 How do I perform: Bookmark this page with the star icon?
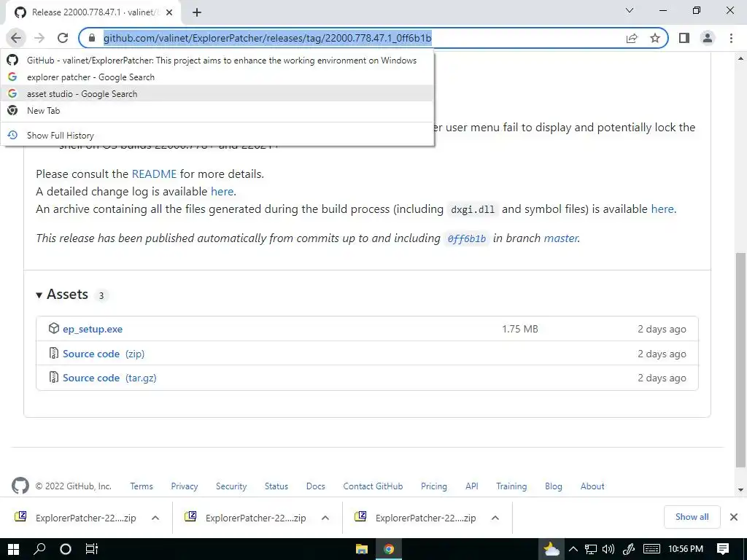pos(655,38)
